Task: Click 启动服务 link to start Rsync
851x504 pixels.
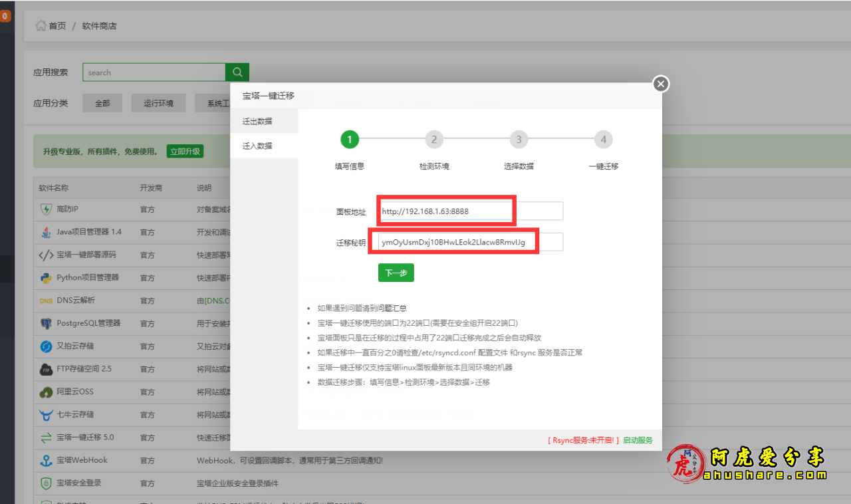Action: point(638,440)
